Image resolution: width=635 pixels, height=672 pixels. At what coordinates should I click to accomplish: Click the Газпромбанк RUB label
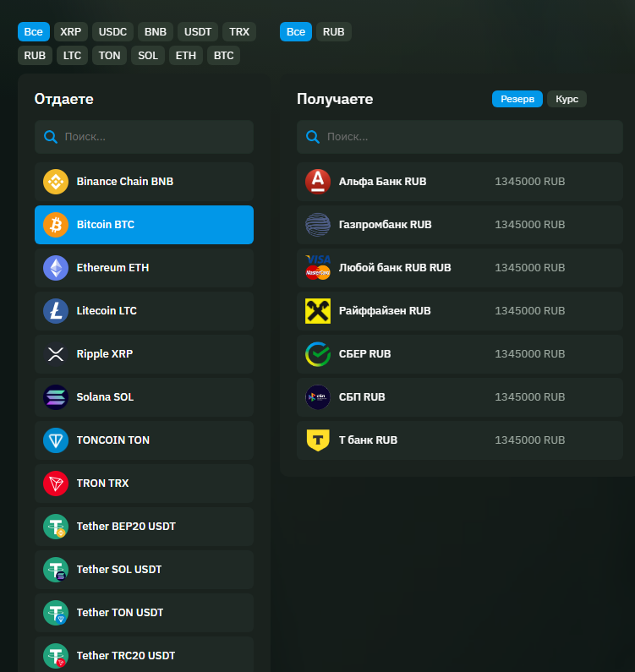tap(385, 225)
